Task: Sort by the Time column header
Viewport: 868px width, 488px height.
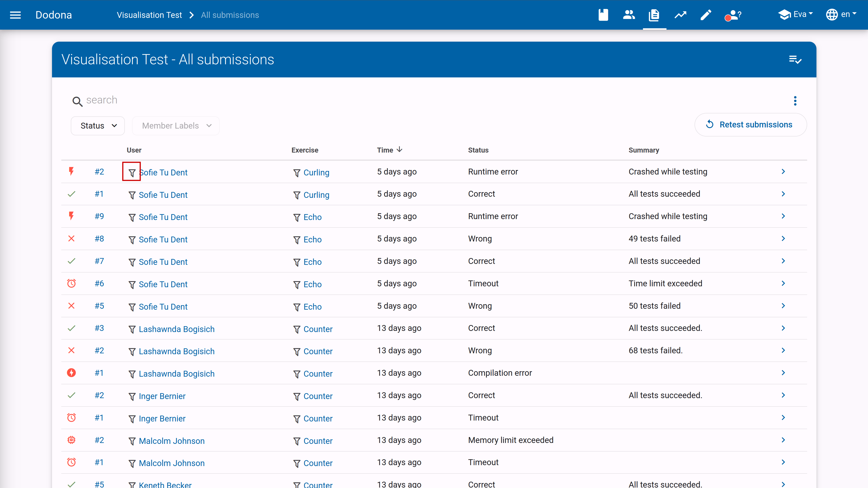Action: click(x=389, y=150)
